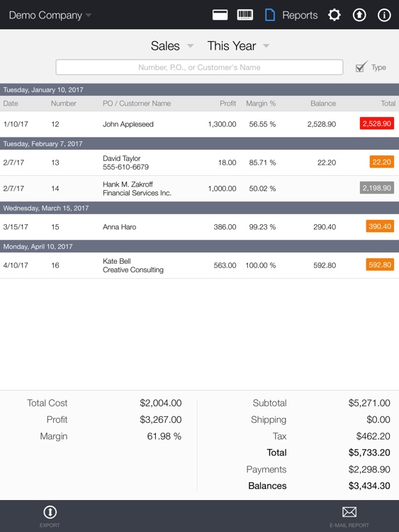Click red 2,528.90 total badge
The image size is (399, 532).
click(376, 123)
